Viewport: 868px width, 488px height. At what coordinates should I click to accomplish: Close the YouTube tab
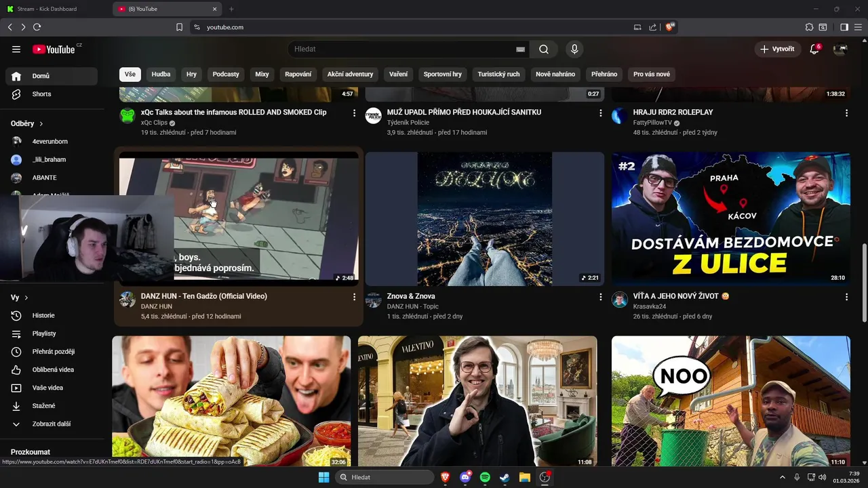click(216, 9)
